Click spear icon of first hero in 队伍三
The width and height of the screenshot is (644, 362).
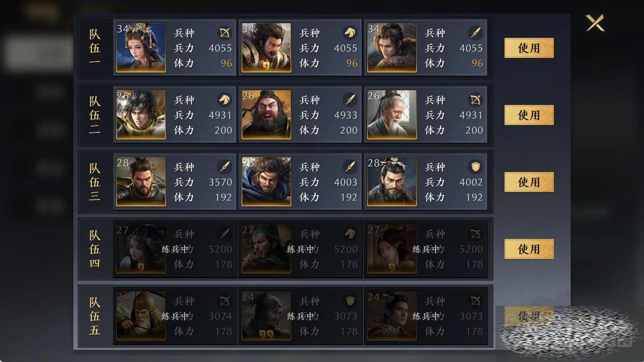[x=225, y=167]
